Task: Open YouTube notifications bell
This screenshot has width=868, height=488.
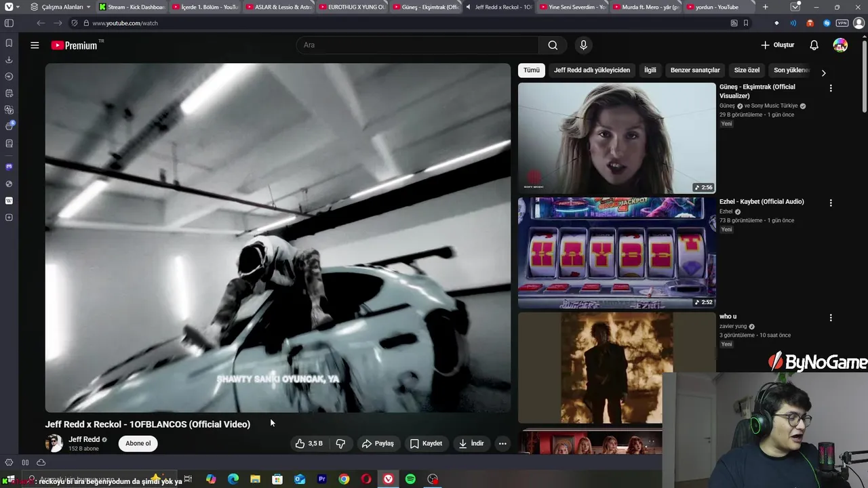Action: pos(814,45)
